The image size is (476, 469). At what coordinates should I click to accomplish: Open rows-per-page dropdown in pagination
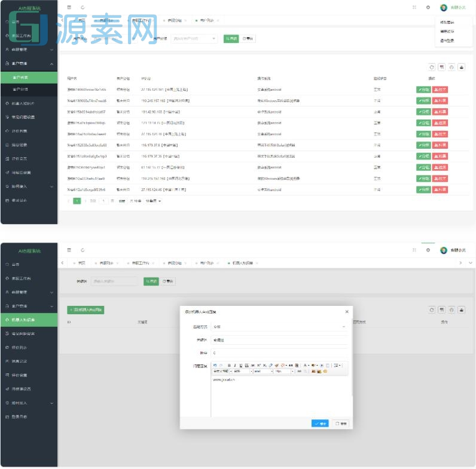pos(153,201)
